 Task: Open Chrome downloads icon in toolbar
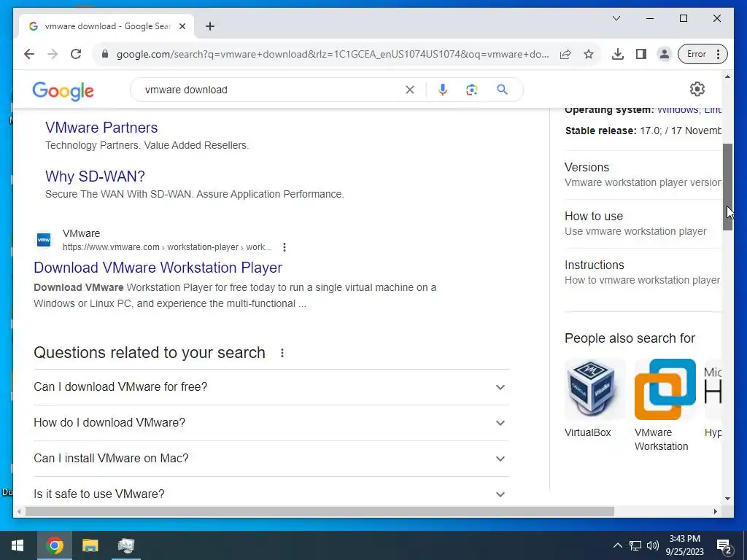tap(617, 54)
